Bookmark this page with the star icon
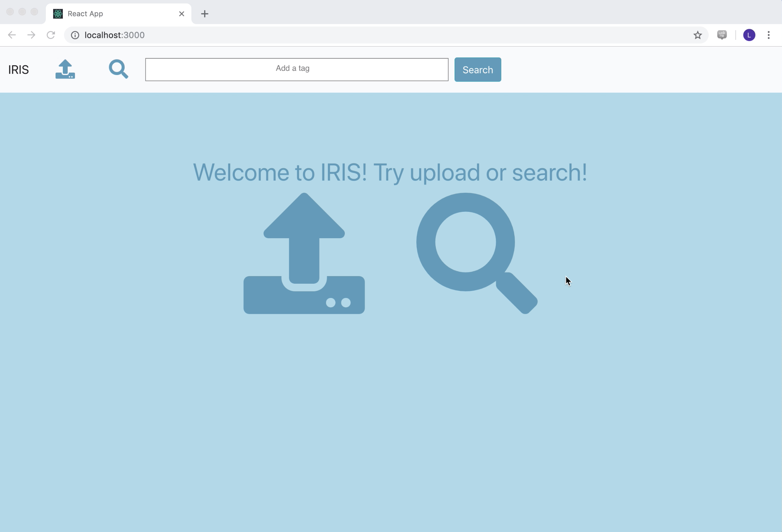The width and height of the screenshot is (782, 532). [698, 35]
